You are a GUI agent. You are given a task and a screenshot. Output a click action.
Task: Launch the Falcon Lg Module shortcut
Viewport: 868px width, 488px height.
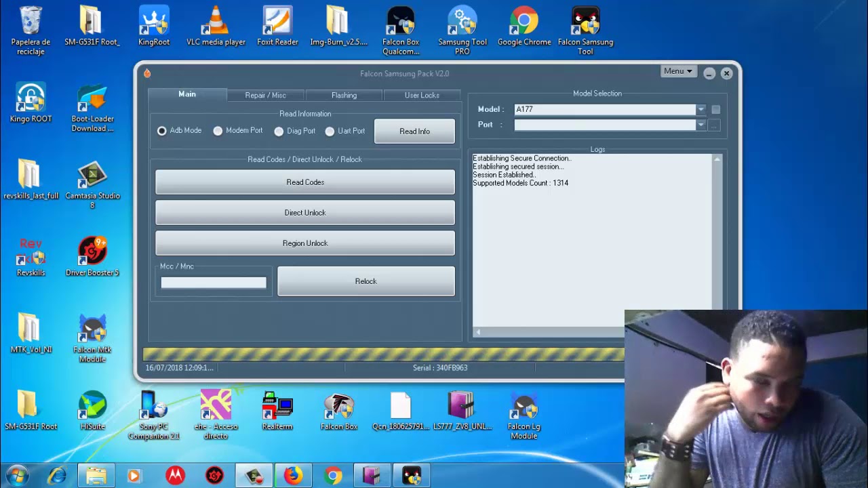coord(524,415)
